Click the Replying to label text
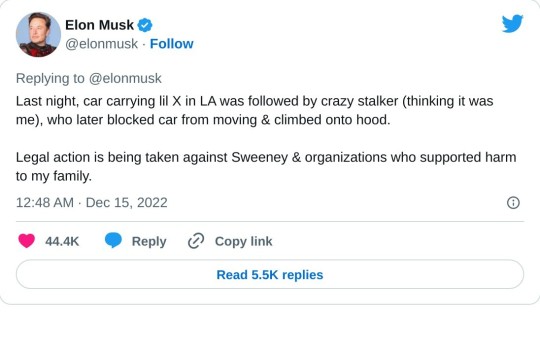 click(50, 79)
